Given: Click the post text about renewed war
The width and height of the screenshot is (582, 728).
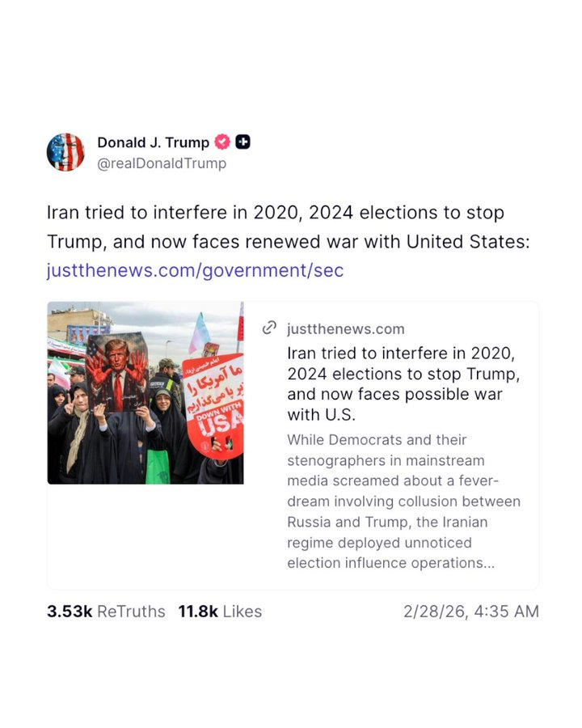Looking at the screenshot, I should click(287, 227).
